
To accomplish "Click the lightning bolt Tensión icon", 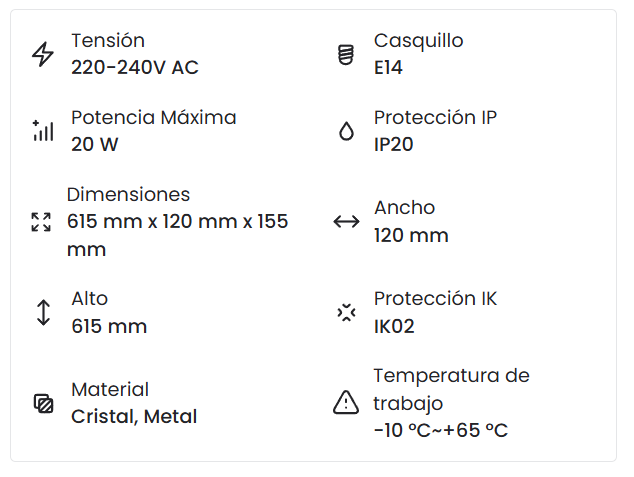I will (x=43, y=54).
